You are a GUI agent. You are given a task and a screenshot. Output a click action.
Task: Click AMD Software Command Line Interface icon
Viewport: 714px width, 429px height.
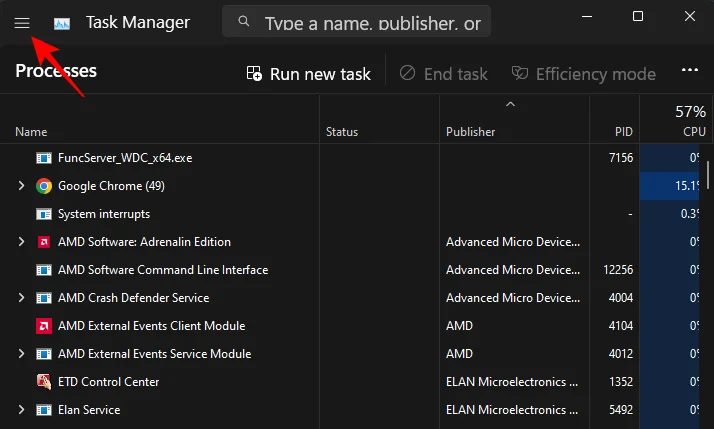pos(44,270)
